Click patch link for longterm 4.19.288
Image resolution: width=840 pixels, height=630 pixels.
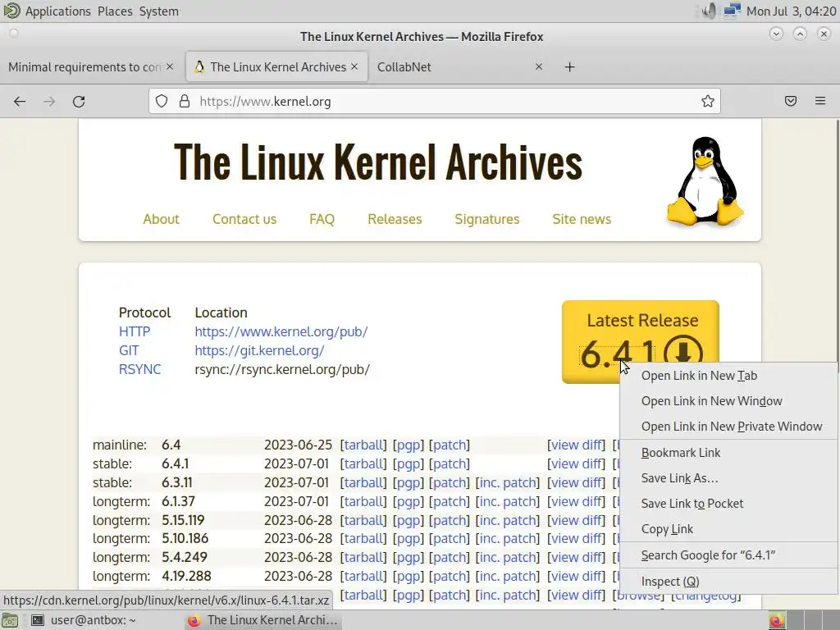(450, 576)
